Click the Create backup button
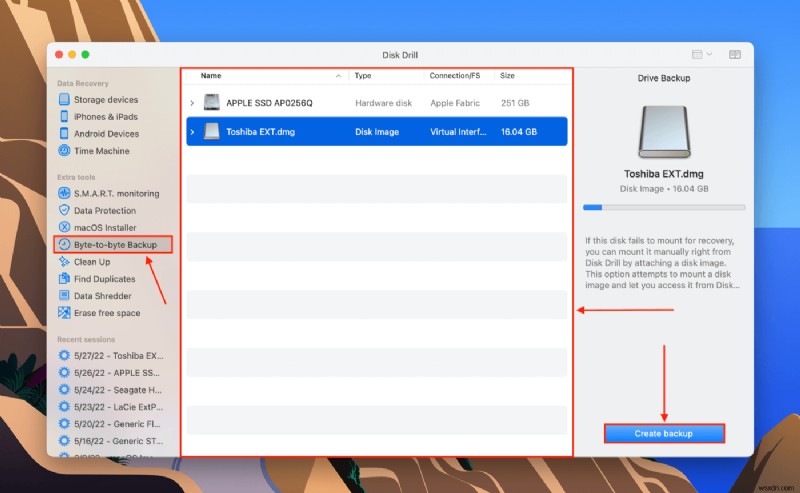This screenshot has width=800, height=493. click(x=664, y=433)
